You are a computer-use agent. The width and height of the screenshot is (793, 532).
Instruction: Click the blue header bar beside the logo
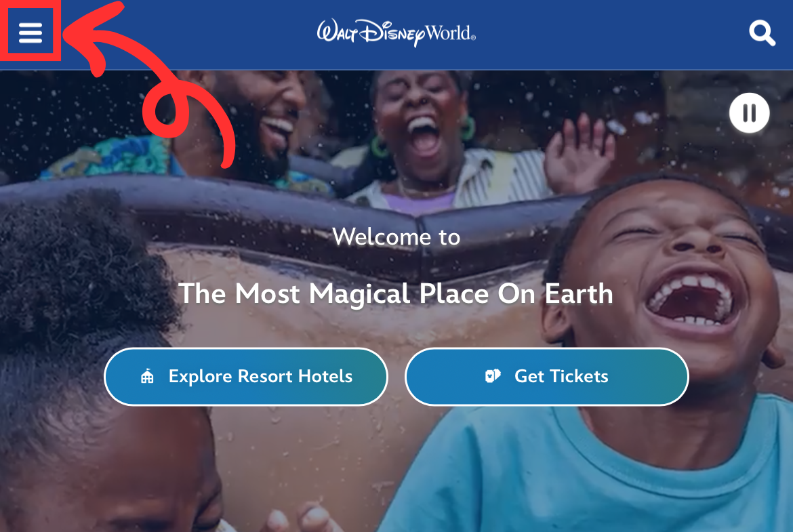click(607, 35)
